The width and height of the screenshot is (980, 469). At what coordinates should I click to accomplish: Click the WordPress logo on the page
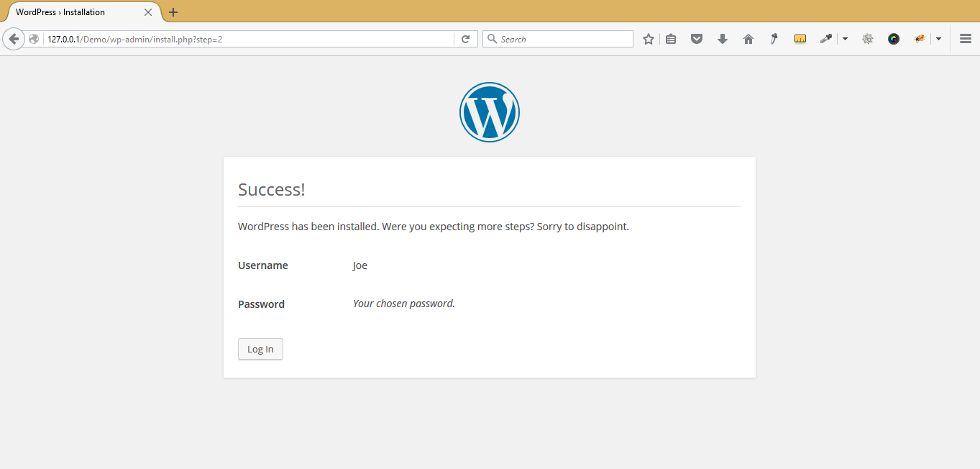pos(490,111)
